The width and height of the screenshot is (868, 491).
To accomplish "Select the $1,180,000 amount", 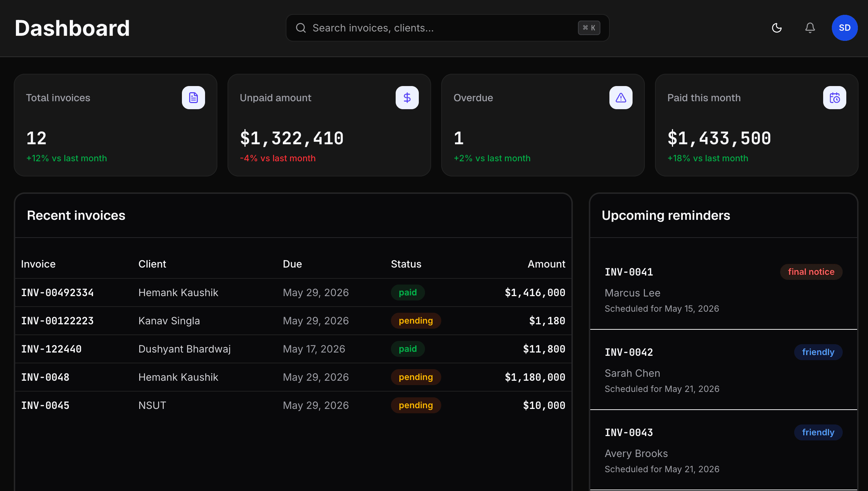I will tap(535, 377).
